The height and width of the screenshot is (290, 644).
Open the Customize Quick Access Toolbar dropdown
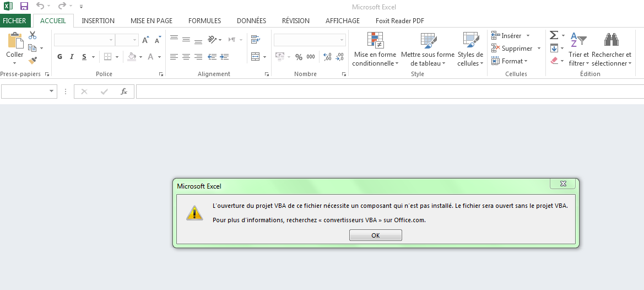click(x=82, y=7)
